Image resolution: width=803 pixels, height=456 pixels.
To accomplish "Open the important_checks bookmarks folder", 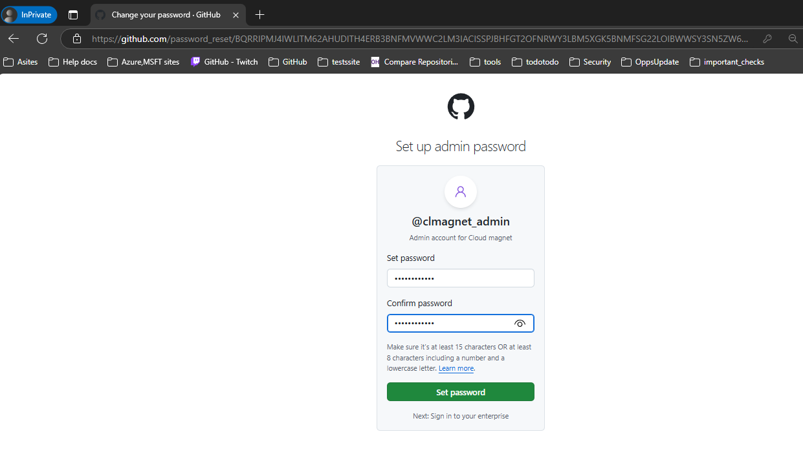I will point(727,62).
